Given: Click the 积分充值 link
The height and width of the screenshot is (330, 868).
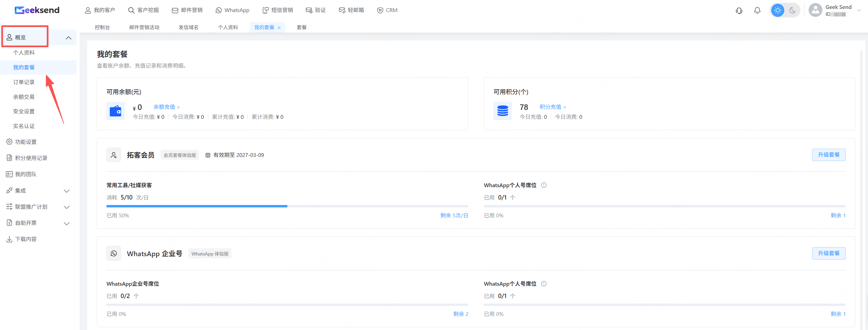Looking at the screenshot, I should [553, 107].
